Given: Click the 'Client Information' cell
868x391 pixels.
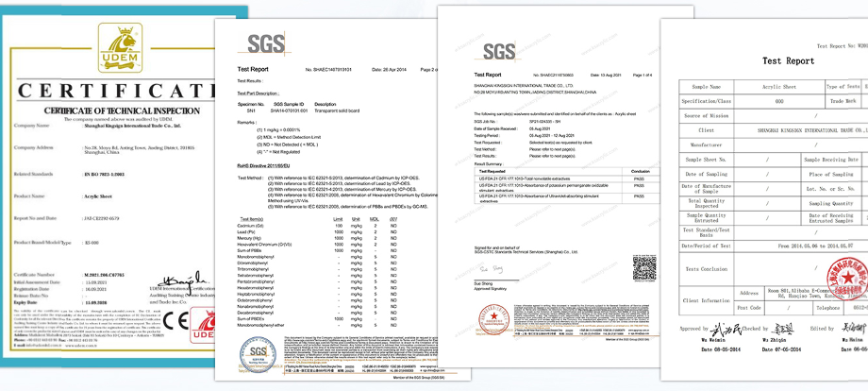Looking at the screenshot, I should [707, 300].
